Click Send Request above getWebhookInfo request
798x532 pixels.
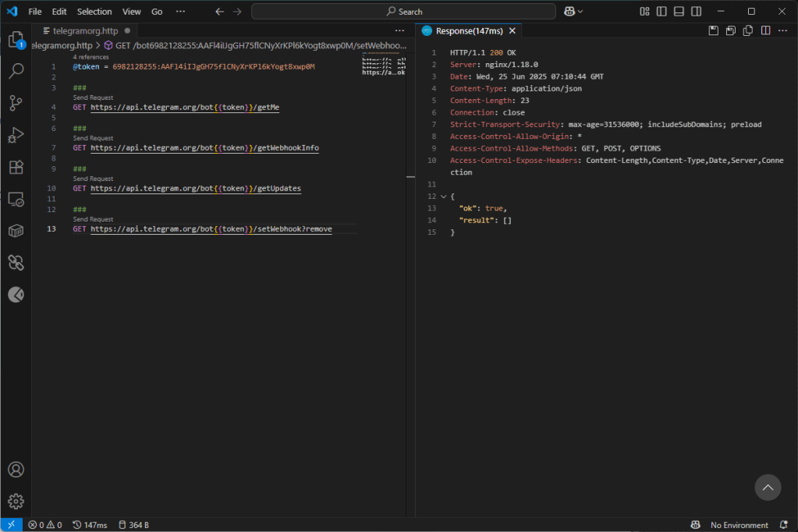93,138
